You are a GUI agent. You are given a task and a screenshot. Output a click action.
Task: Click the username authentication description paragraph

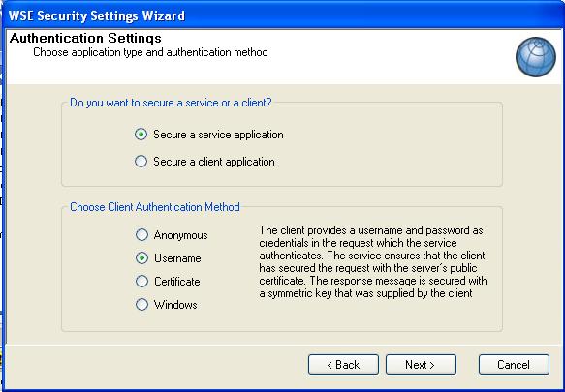coord(373,261)
